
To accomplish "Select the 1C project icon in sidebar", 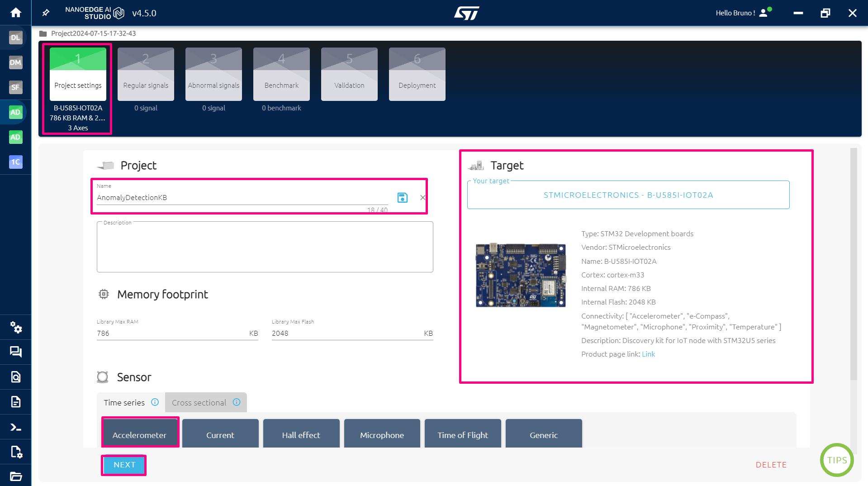I will [x=15, y=162].
